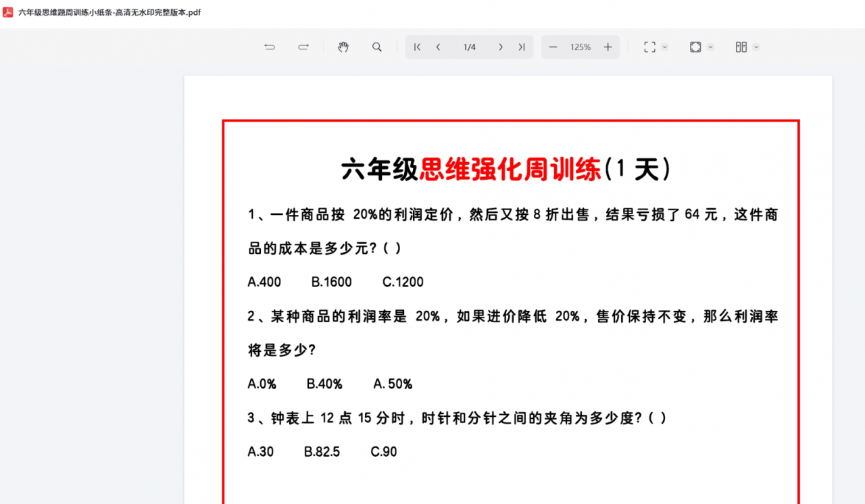The height and width of the screenshot is (504, 865).
Task: Click the undo arrow in the toolbar
Action: click(x=270, y=47)
